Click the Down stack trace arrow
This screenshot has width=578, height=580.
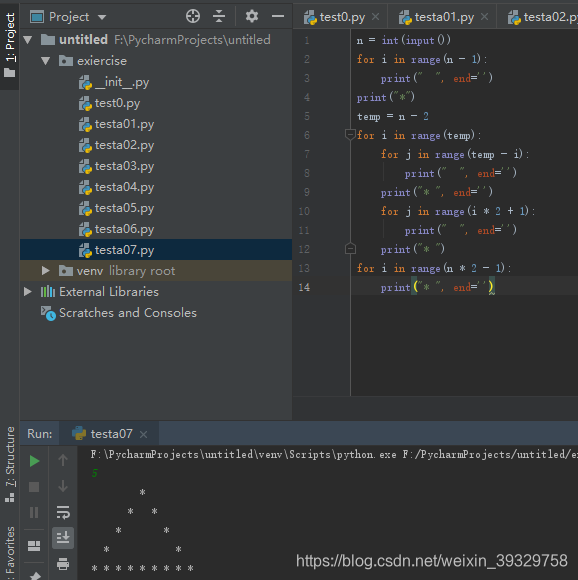click(x=63, y=486)
